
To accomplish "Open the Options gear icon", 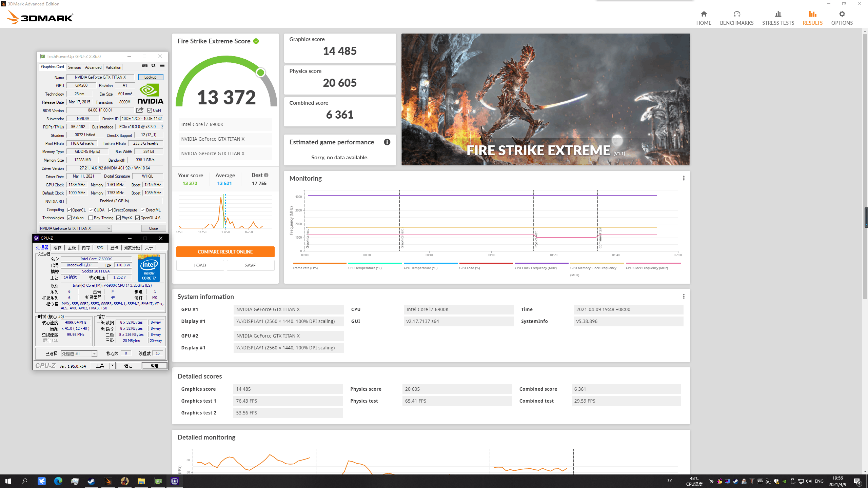I will (x=842, y=14).
